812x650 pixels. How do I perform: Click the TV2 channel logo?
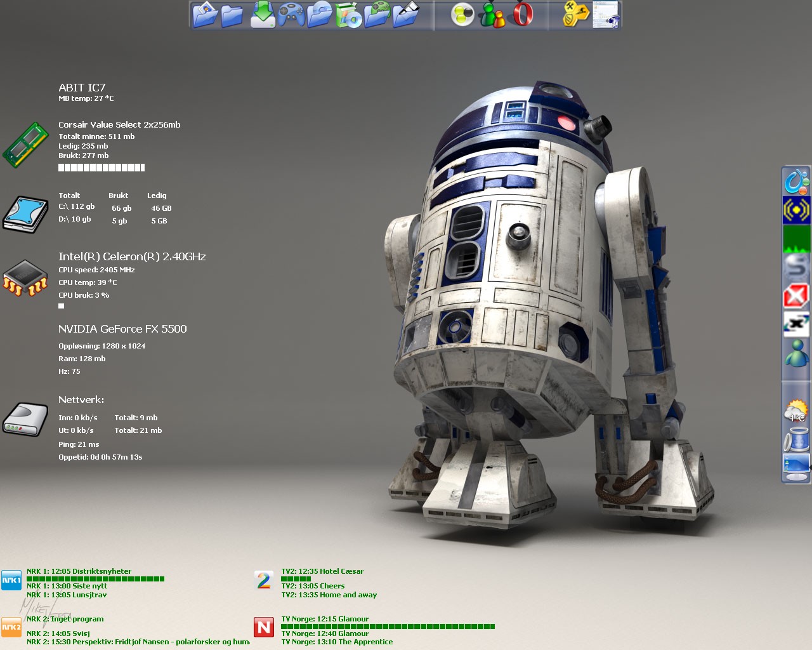point(264,580)
